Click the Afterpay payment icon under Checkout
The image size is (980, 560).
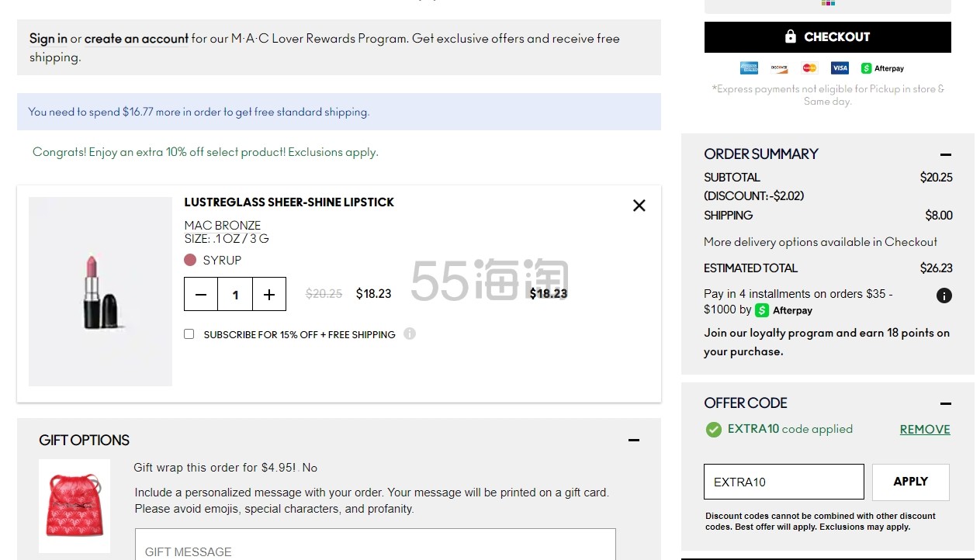coord(882,68)
